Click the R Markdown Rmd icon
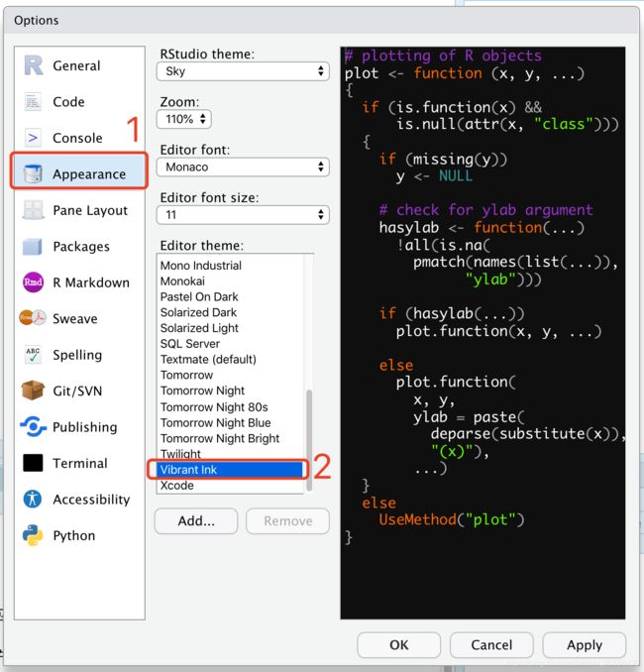Screen dimensions: 644x672 pos(33,282)
